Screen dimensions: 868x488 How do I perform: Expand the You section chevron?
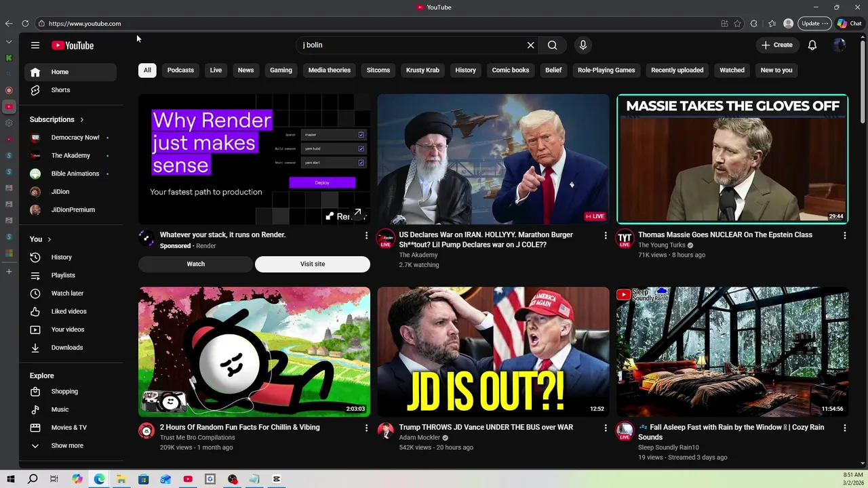(49, 239)
